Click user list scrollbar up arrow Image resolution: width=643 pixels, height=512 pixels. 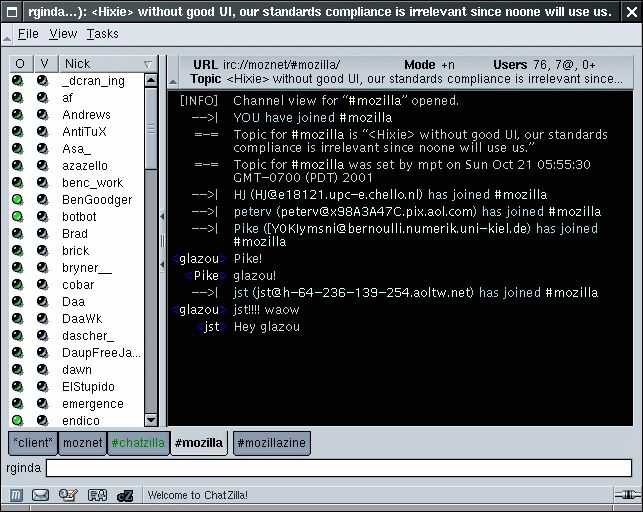[x=151, y=80]
